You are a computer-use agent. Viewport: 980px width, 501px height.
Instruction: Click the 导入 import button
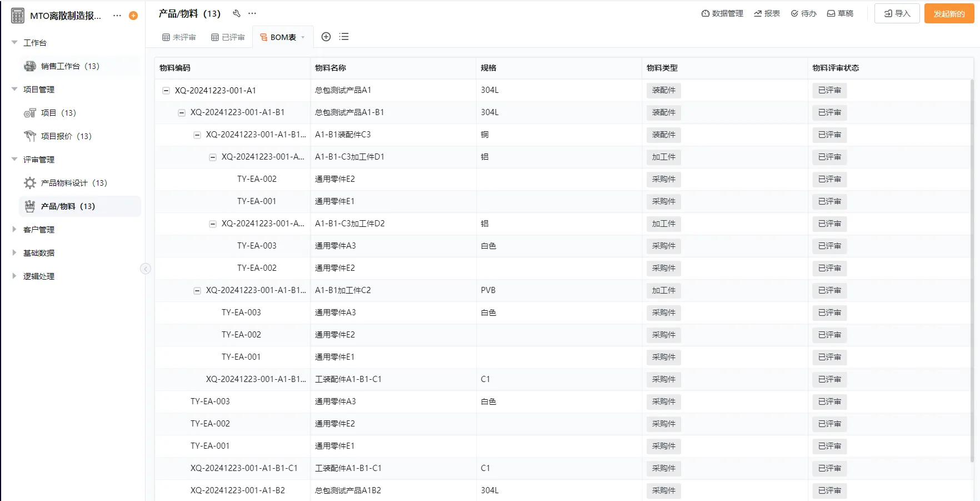point(896,13)
